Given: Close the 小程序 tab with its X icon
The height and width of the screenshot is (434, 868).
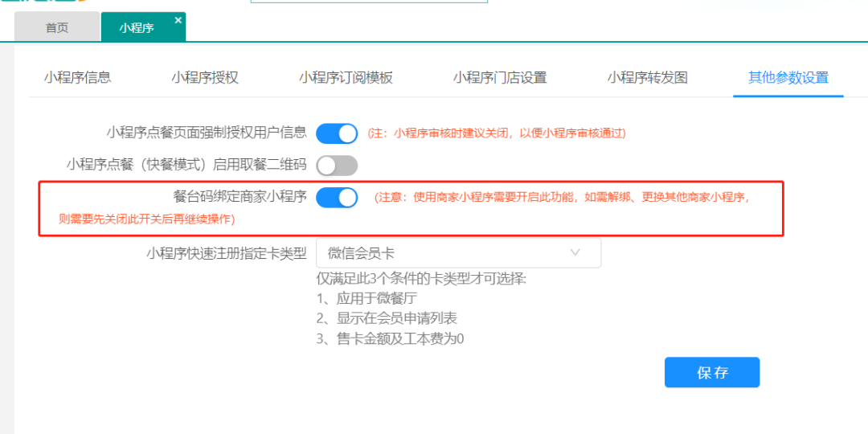Looking at the screenshot, I should (178, 20).
